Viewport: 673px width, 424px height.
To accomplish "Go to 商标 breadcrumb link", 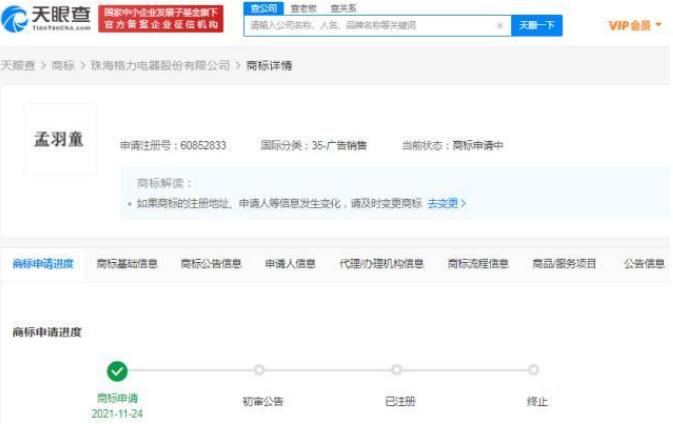I will tap(63, 66).
